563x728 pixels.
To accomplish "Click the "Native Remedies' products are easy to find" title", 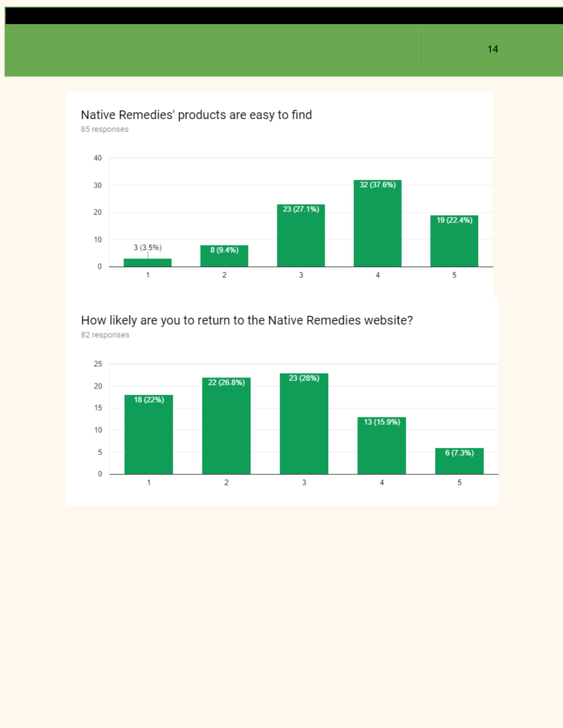I will [196, 115].
